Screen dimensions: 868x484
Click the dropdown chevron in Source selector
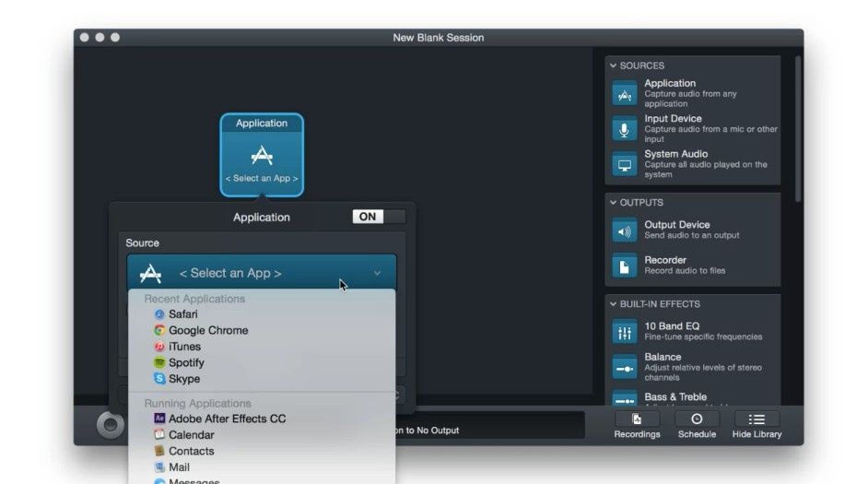pyautogui.click(x=377, y=273)
